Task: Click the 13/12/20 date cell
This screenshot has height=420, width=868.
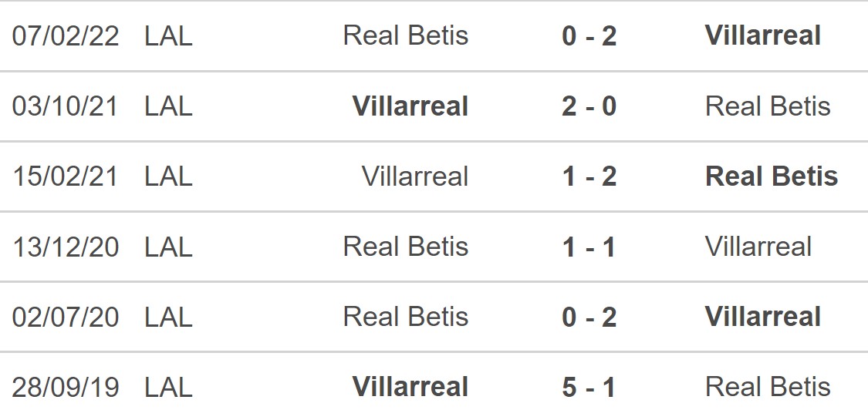Action: (66, 247)
